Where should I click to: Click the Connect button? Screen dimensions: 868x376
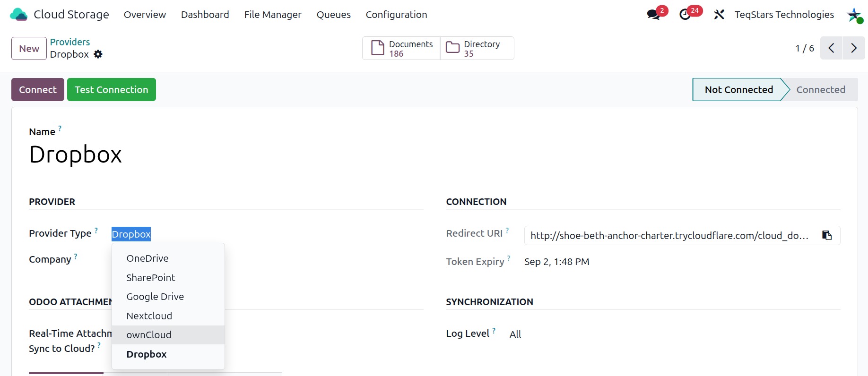[38, 90]
